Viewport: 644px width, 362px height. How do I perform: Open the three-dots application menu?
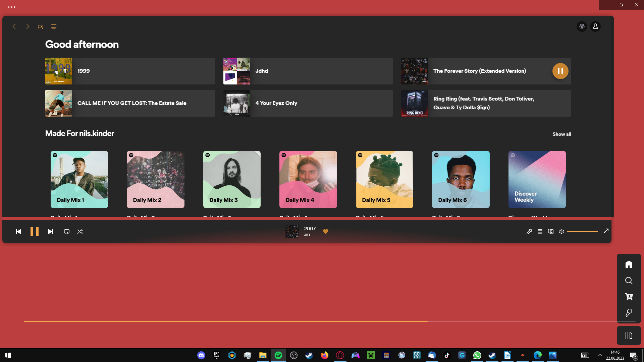[x=12, y=7]
